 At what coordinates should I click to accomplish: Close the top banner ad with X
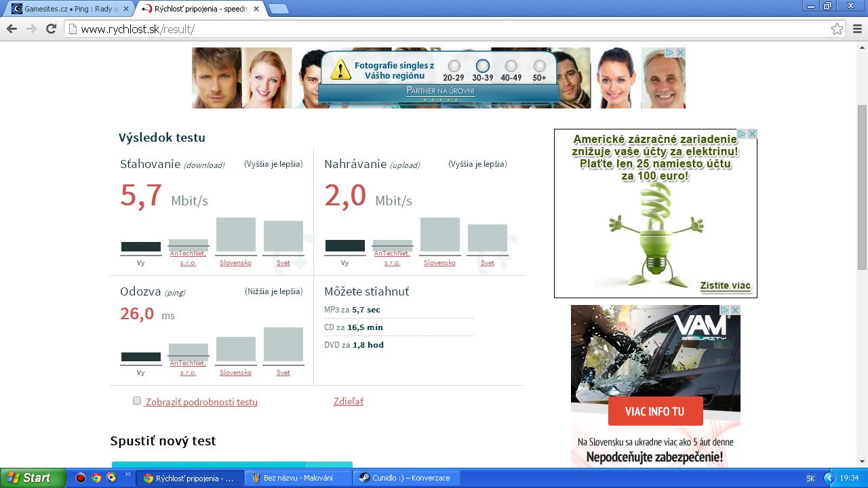680,52
